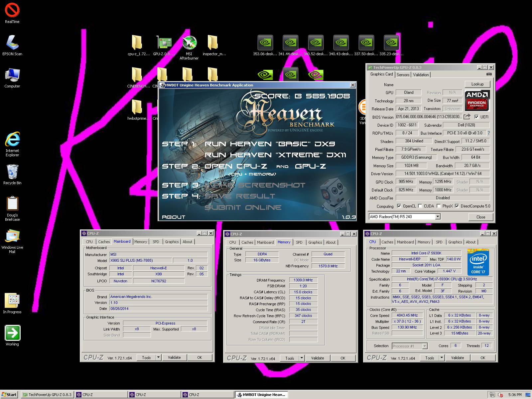Click Run Heaven Basic DX9 step

pyautogui.click(x=270, y=144)
